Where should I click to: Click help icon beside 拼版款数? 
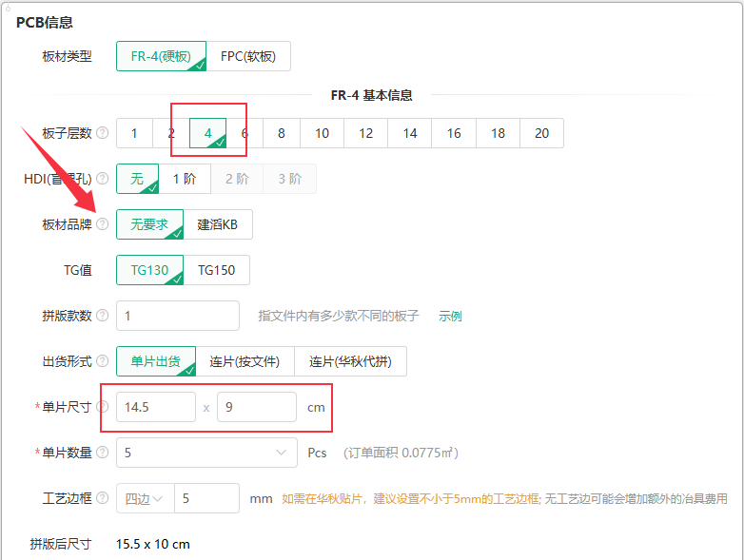coord(103,316)
